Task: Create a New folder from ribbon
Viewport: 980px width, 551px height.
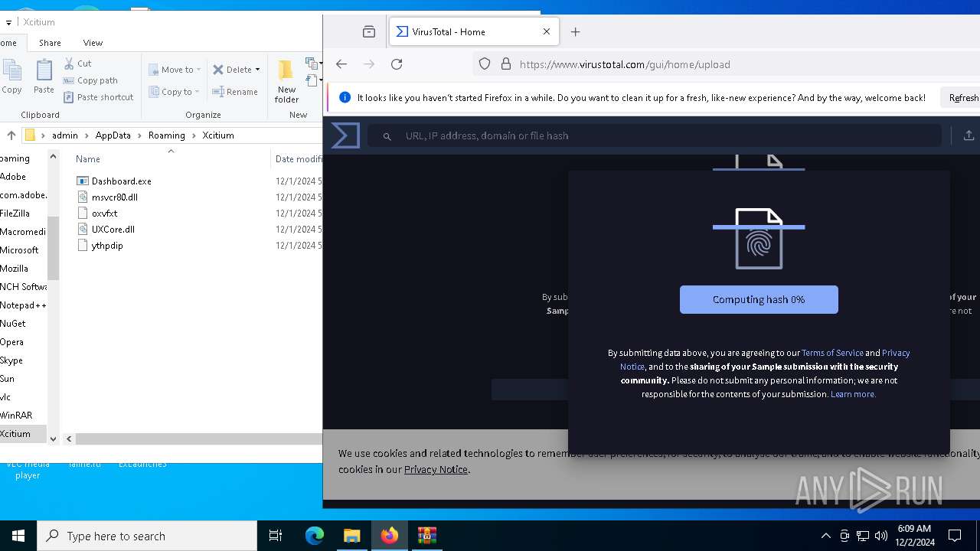Action: click(286, 81)
